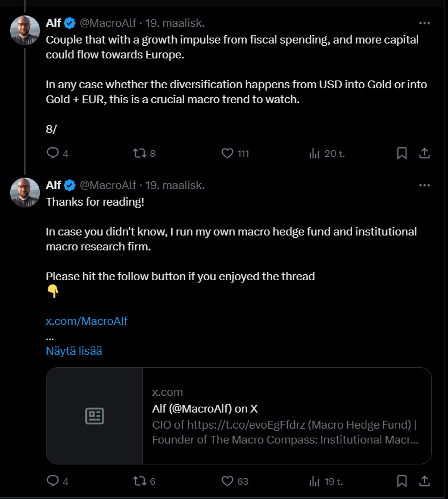View analytics showing 19 t. views
Viewport: 448px width, 499px height.
click(x=326, y=481)
